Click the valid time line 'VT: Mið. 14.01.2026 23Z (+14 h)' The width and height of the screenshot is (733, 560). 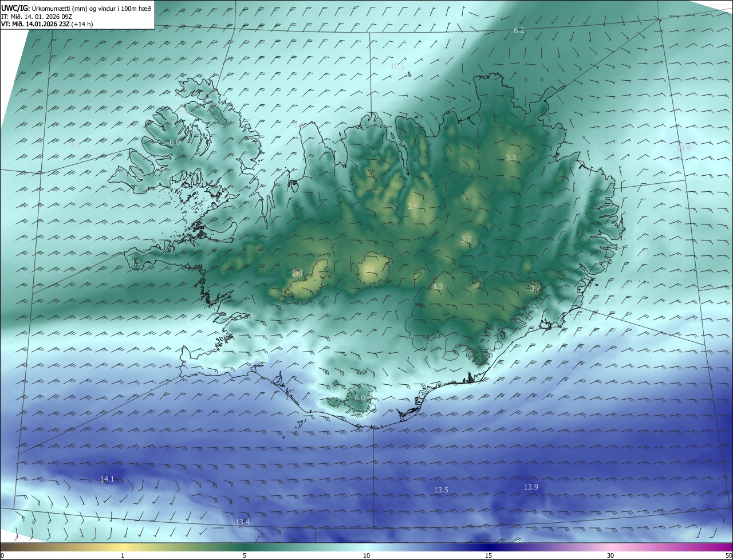(47, 24)
